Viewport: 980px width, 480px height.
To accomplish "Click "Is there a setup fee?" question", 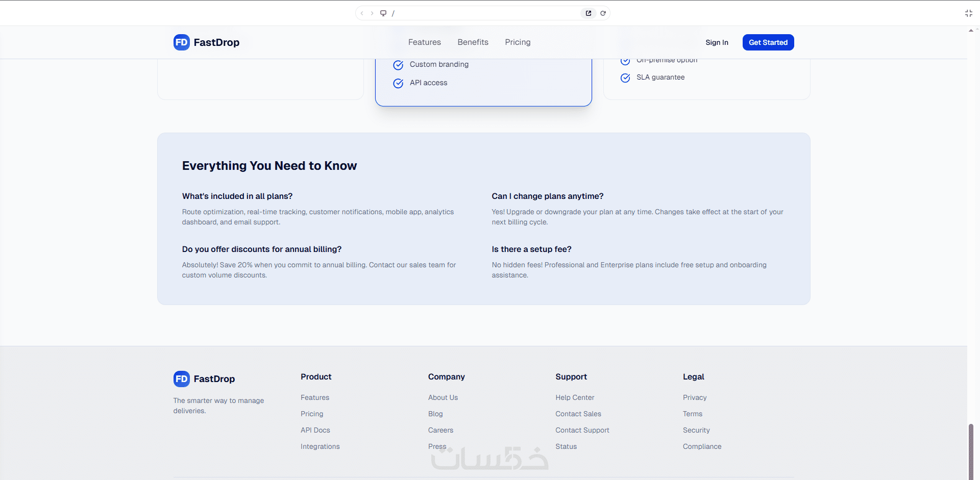I will tap(532, 249).
